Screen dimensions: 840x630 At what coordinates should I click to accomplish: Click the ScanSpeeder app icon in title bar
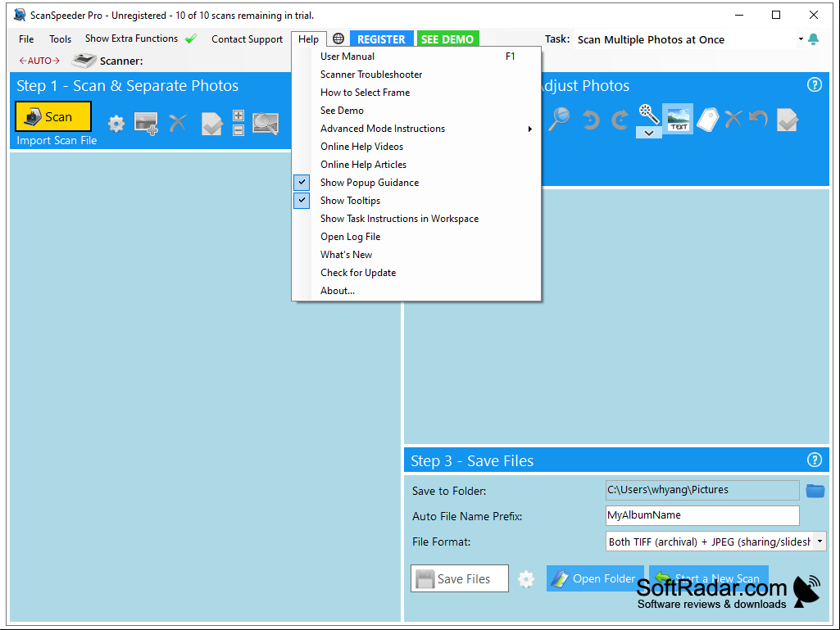pyautogui.click(x=20, y=15)
